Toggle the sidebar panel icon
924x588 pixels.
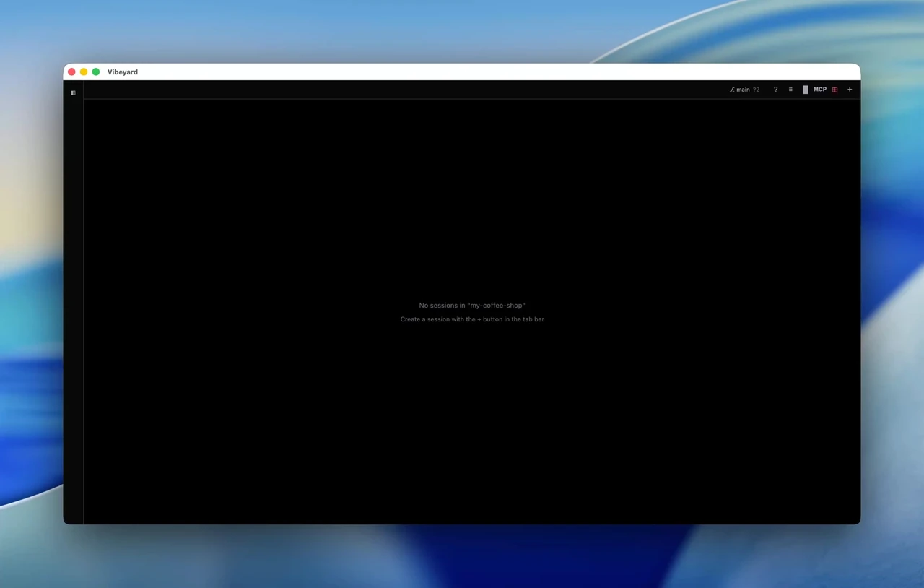point(73,92)
